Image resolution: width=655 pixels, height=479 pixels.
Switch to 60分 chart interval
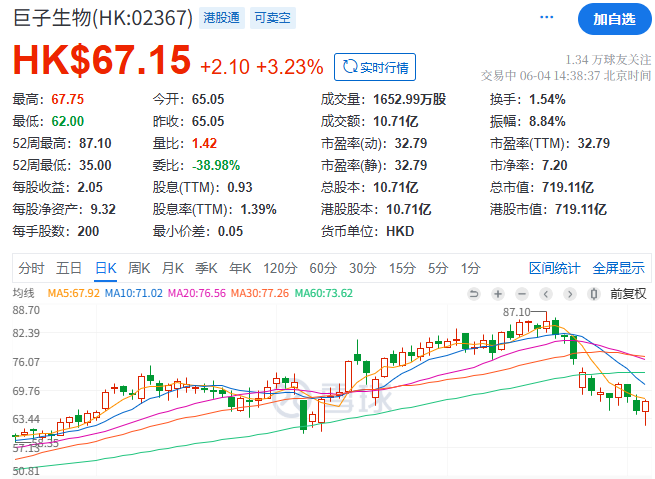point(323,268)
